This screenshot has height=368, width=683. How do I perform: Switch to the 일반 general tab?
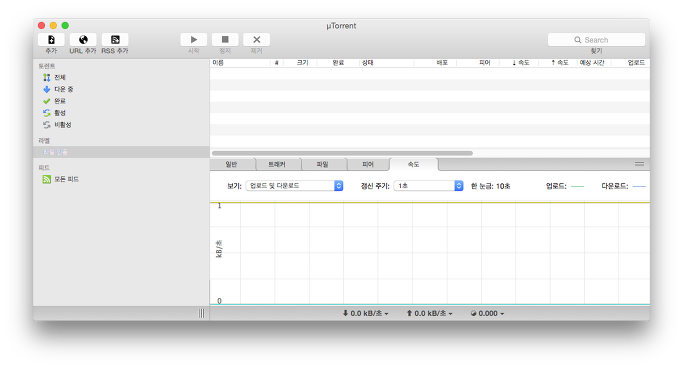[x=231, y=164]
